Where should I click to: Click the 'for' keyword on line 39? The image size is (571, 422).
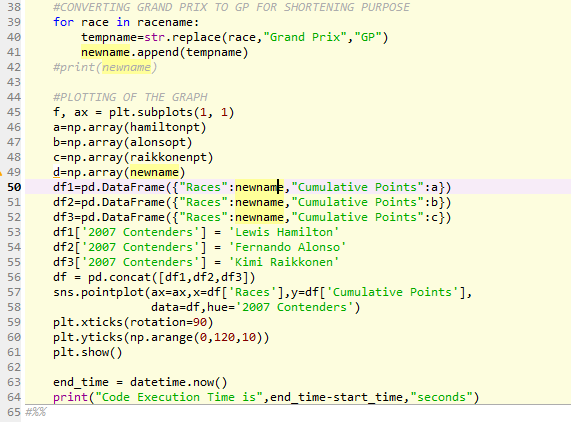tap(63, 22)
